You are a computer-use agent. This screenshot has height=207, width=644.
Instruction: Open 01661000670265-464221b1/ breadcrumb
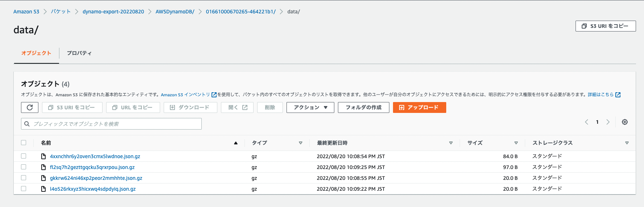241,12
